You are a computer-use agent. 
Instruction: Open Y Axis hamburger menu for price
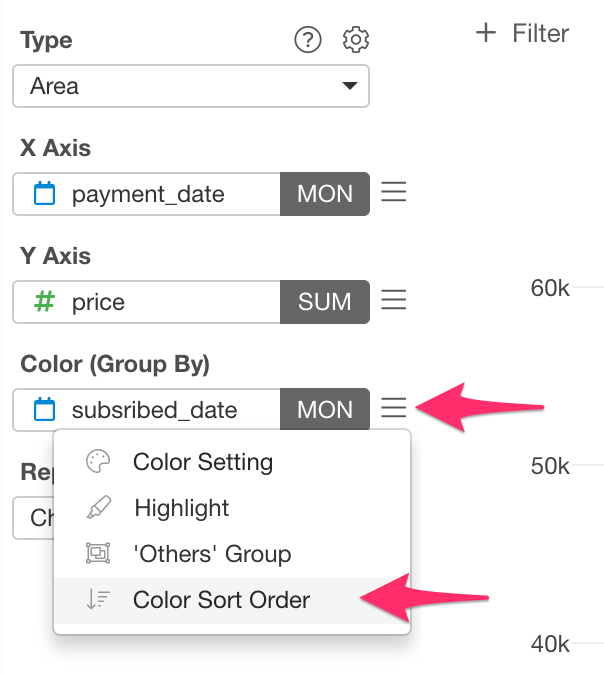393,300
